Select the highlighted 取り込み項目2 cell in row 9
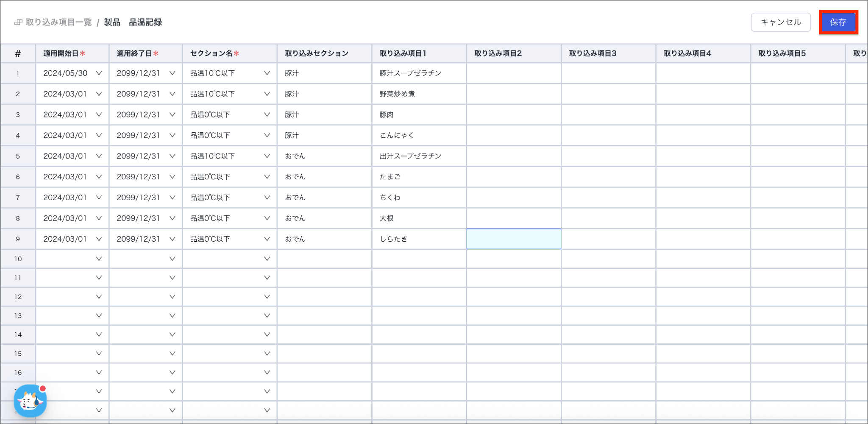Screen dimensions: 868x424 [x=514, y=239]
